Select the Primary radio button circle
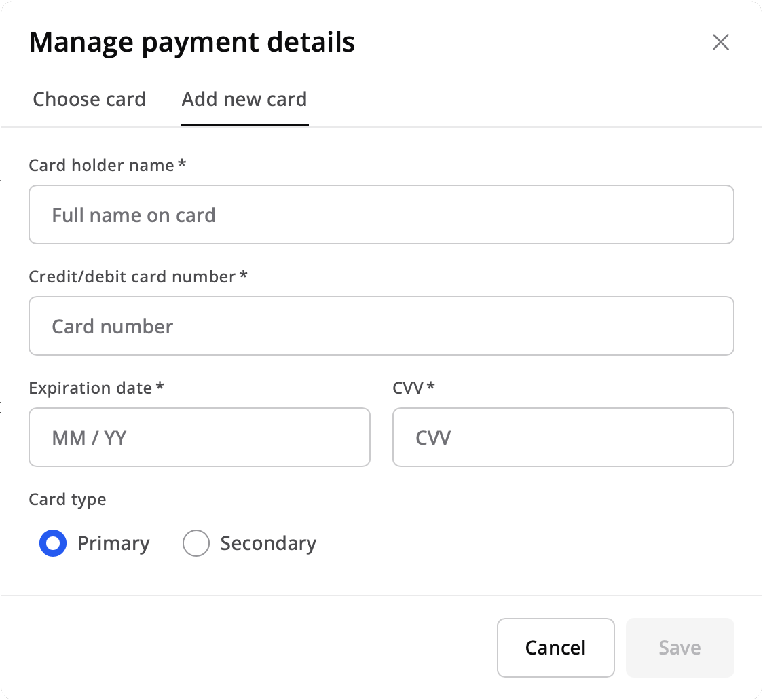 (x=53, y=543)
